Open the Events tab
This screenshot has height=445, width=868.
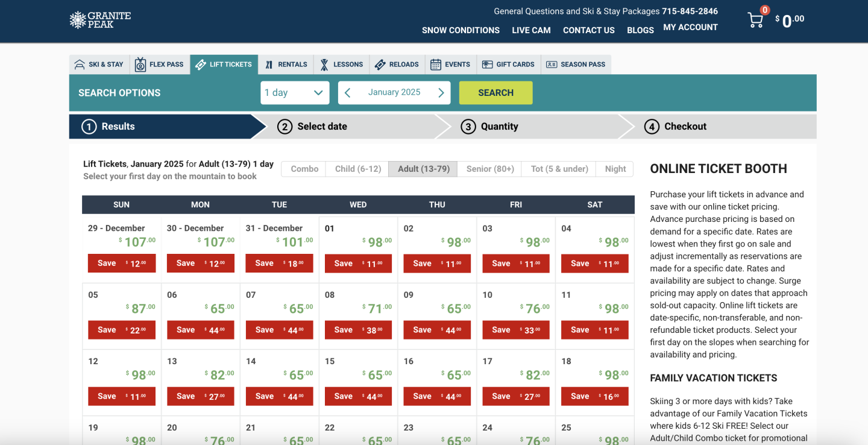(x=450, y=65)
